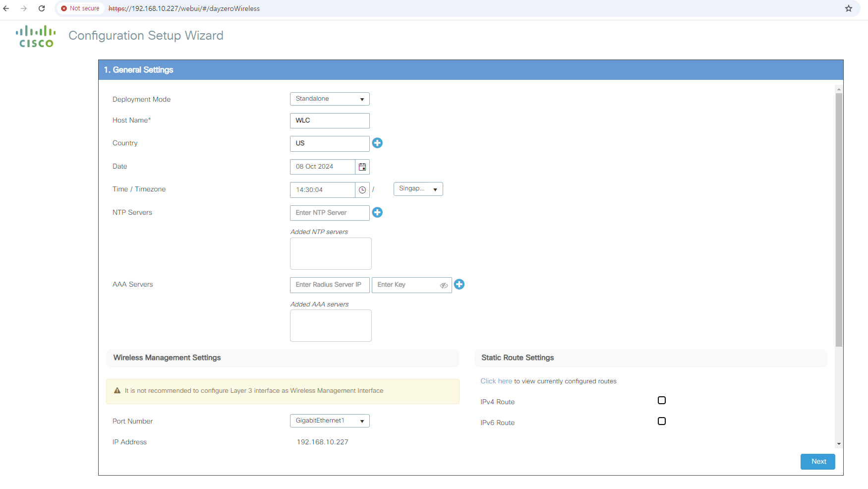Open the time clock picker icon

(x=362, y=190)
